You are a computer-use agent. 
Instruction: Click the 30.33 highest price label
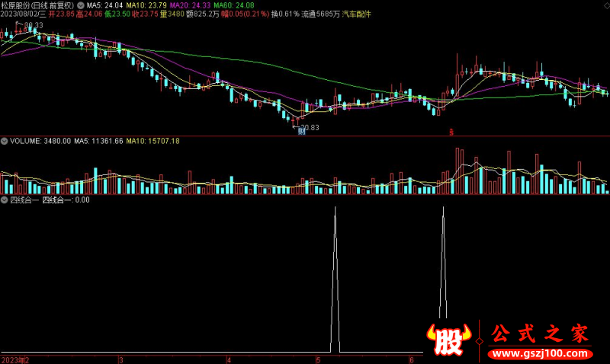point(34,25)
